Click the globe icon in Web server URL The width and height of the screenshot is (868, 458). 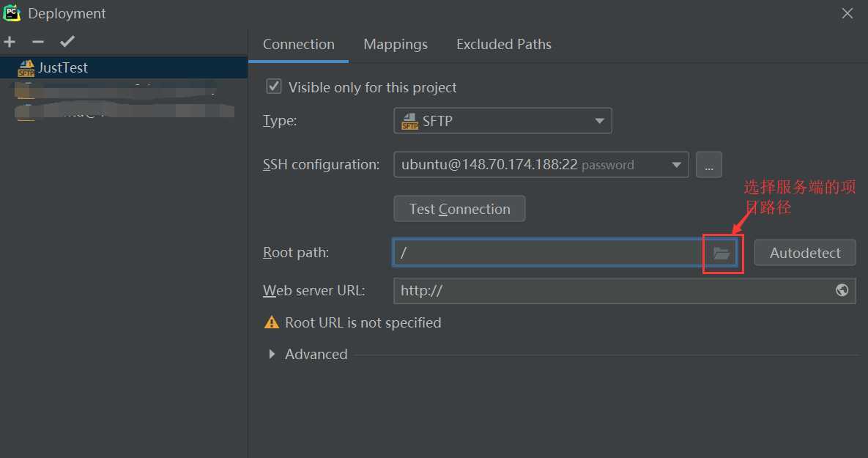(x=842, y=290)
